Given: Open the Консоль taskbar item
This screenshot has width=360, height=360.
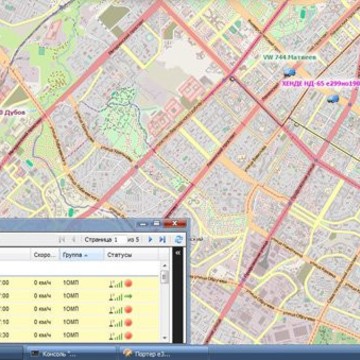Looking at the screenshot, I should click(x=71, y=353).
